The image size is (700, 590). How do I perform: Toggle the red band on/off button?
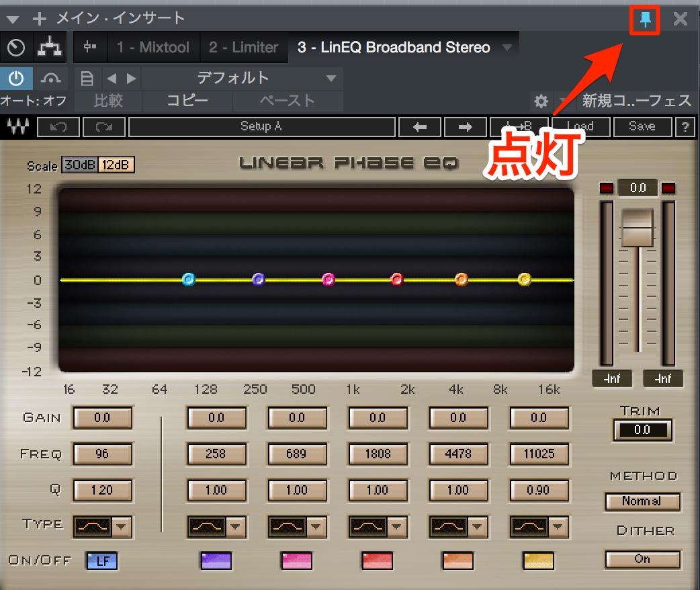(x=378, y=561)
